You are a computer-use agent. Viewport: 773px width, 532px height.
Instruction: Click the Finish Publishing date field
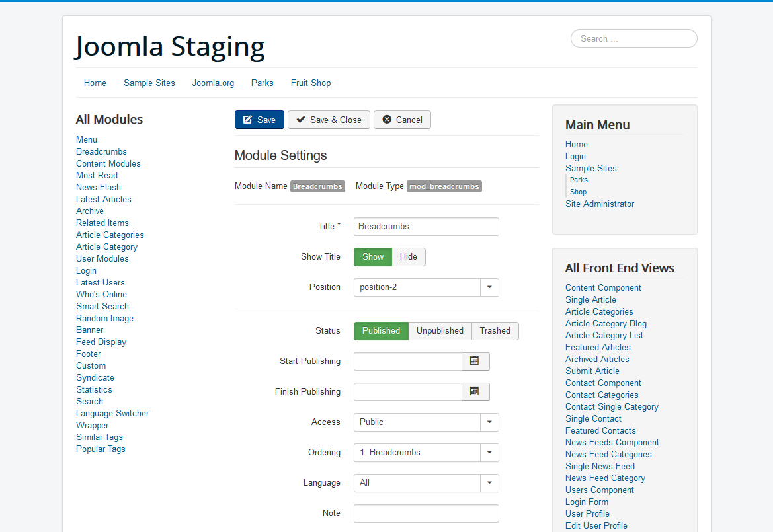coord(408,392)
